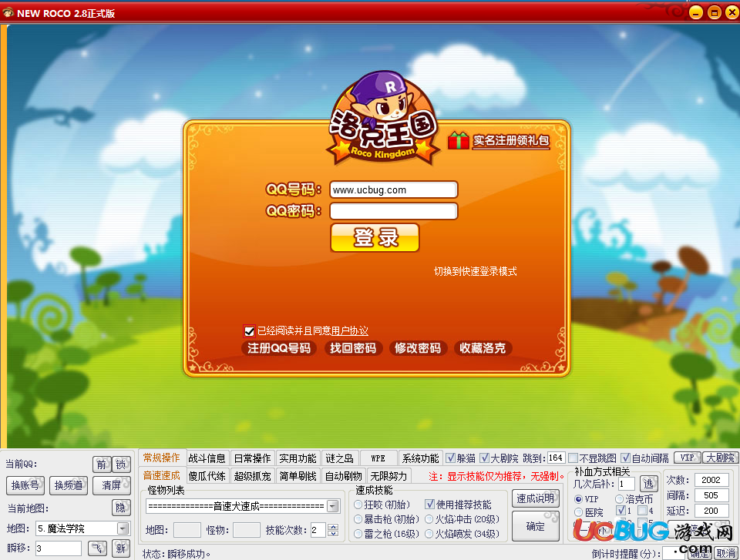Switch to the 常规操作 tab
The height and width of the screenshot is (560, 740).
[161, 458]
